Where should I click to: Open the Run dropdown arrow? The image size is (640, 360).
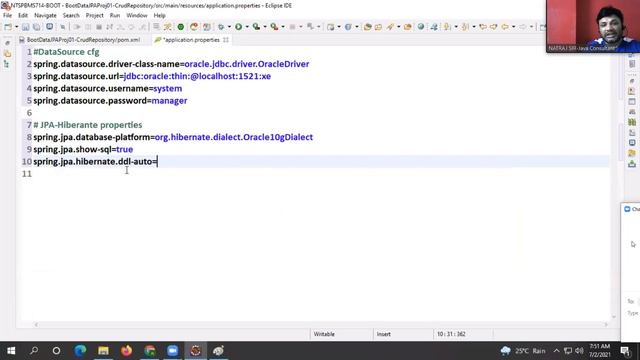pyautogui.click(x=247, y=27)
